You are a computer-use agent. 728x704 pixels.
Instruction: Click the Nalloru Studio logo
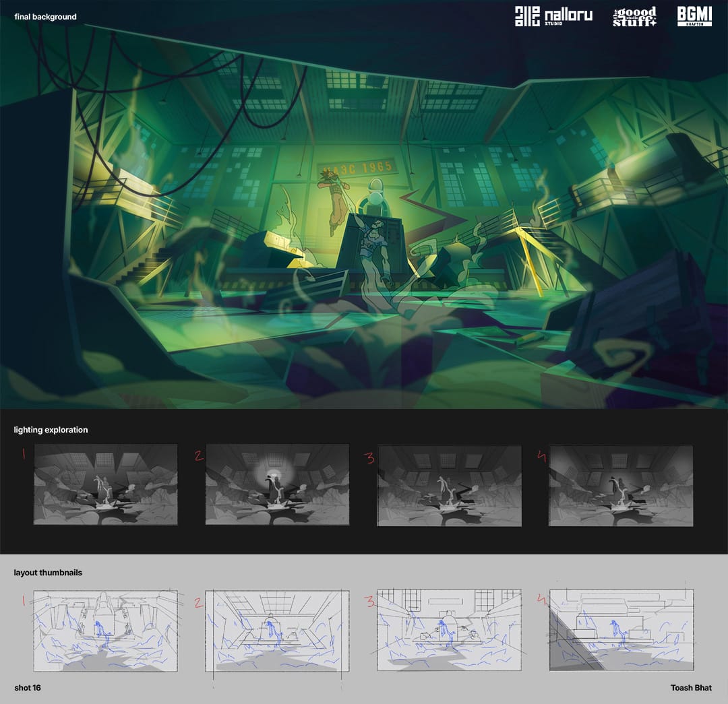click(x=553, y=16)
